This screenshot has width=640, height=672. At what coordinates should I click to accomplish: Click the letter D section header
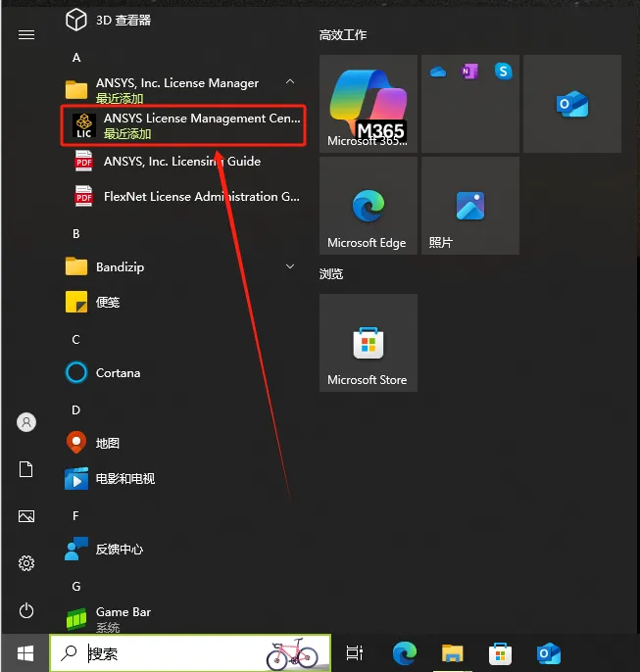(75, 410)
